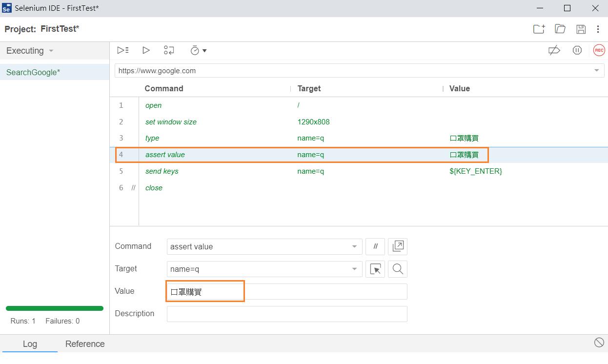This screenshot has height=364, width=608.
Task: Run the current test
Action: click(x=146, y=50)
